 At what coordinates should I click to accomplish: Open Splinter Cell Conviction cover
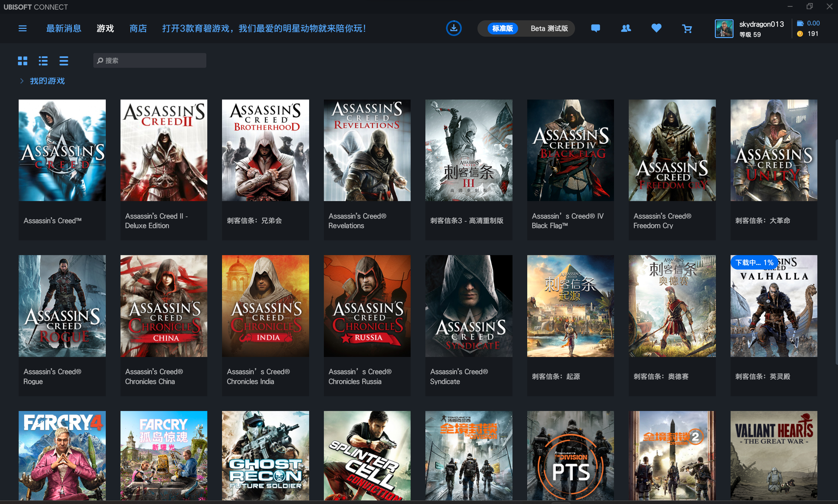click(x=367, y=456)
